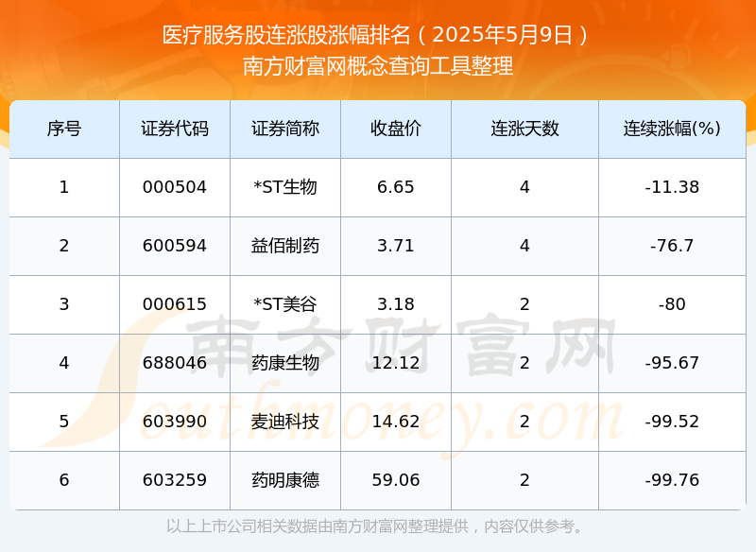Select stock code 603990
The width and height of the screenshot is (756, 552).
[x=175, y=422]
